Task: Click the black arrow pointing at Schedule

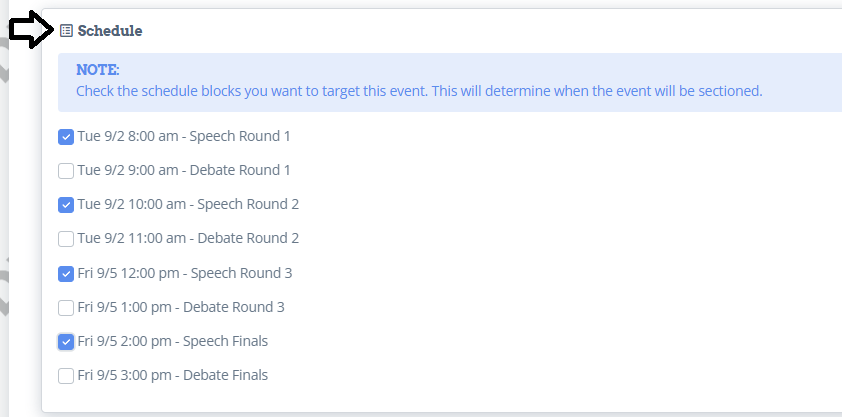Action: (32, 30)
